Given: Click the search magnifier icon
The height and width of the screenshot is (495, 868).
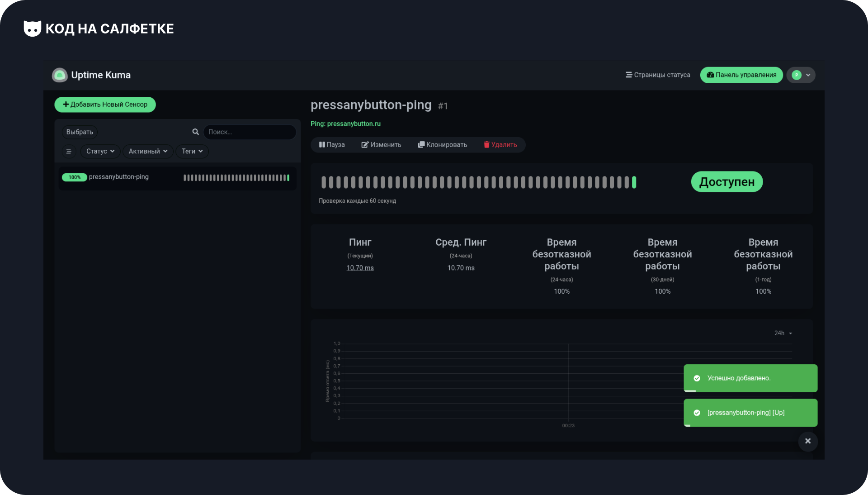Looking at the screenshot, I should 195,132.
